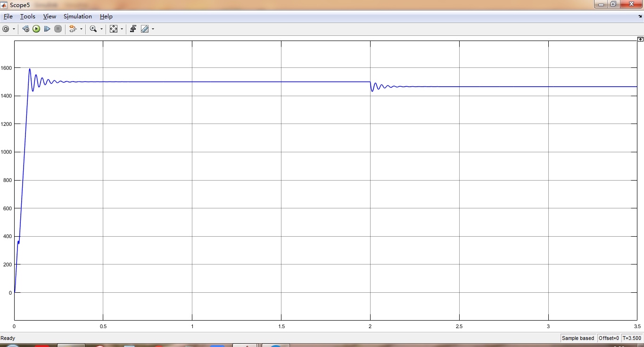Image resolution: width=644 pixels, height=347 pixels.
Task: Click the 1400 y-axis label
Action: pos(7,96)
